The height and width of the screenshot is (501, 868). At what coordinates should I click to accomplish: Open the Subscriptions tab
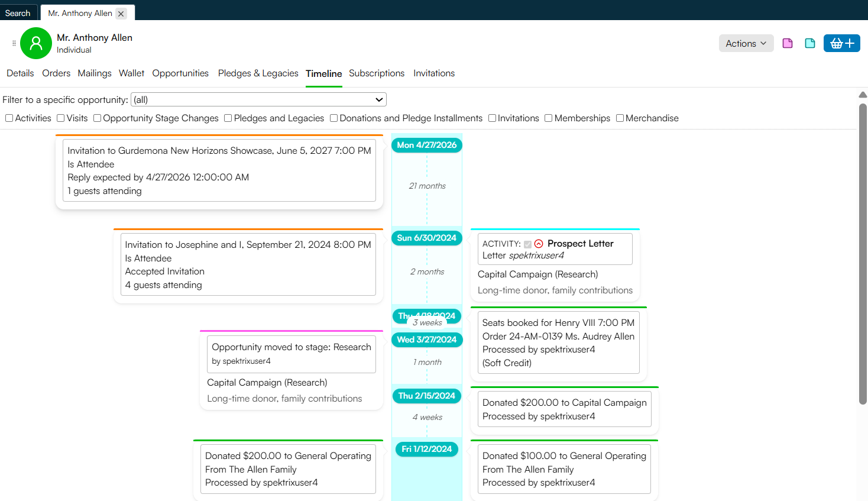coord(377,73)
